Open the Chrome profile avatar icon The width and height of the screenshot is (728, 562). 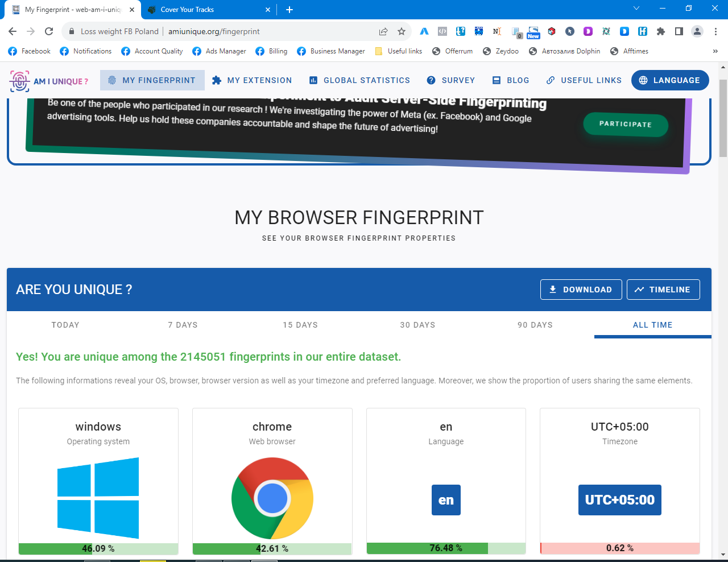697,31
